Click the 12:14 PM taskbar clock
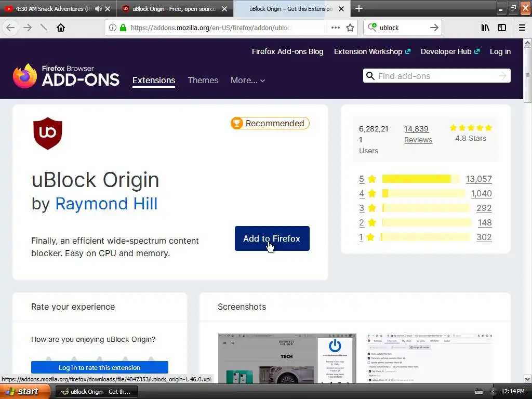The height and width of the screenshot is (399, 532). pyautogui.click(x=513, y=392)
